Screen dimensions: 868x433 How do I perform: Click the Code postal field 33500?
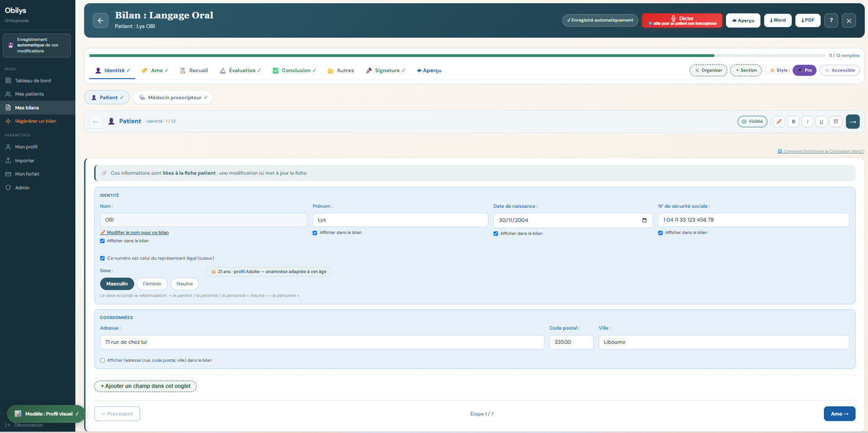tap(571, 342)
